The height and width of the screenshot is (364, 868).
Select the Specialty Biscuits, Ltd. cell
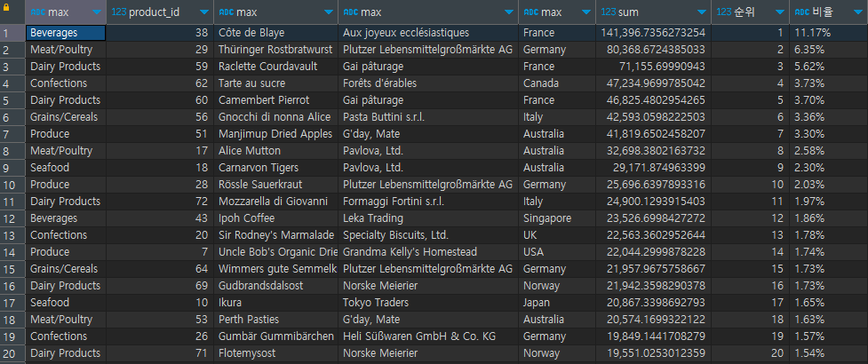coord(428,235)
